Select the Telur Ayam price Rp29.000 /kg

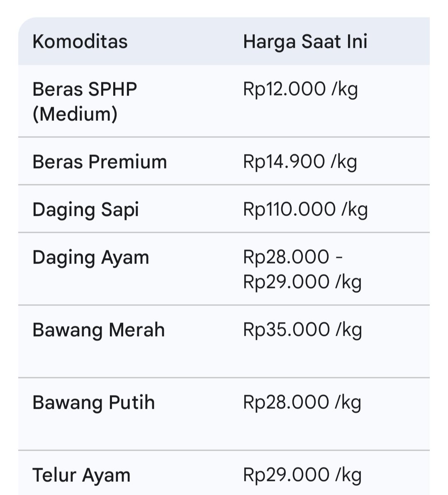click(302, 475)
